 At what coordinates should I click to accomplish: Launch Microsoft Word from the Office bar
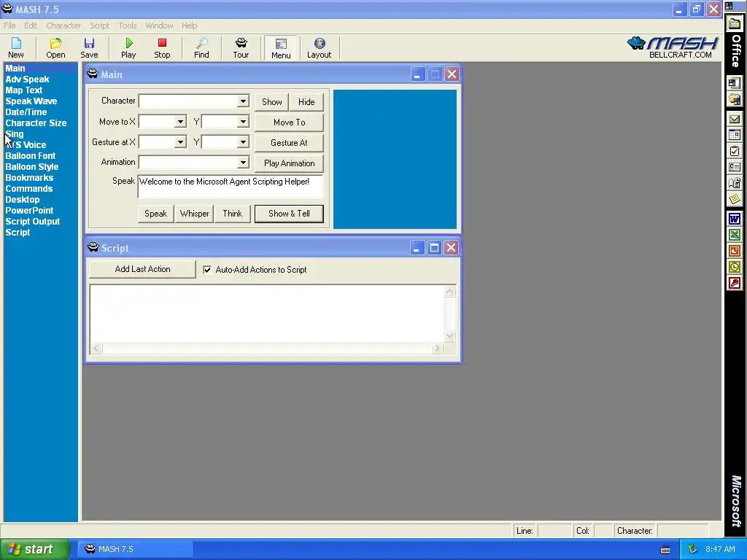pos(735,219)
